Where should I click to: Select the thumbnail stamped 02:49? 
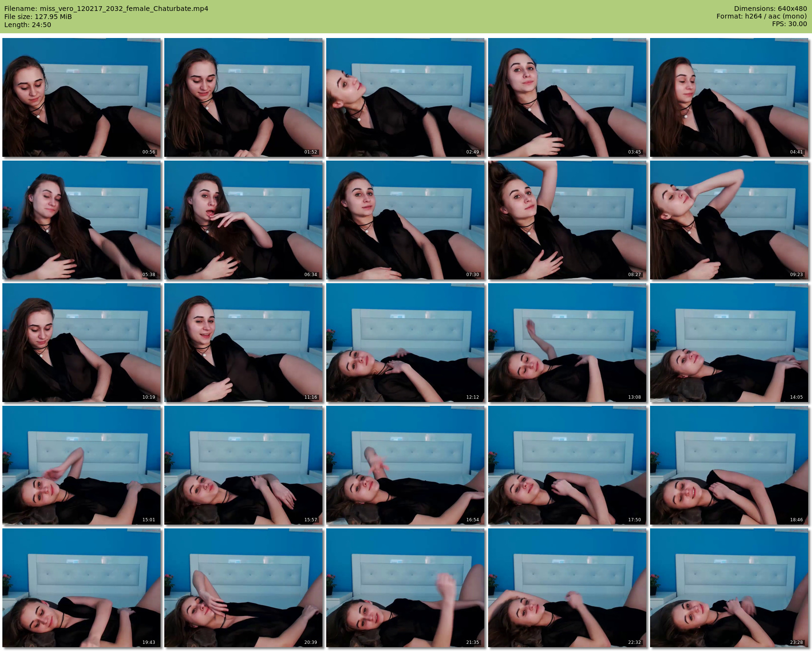(406, 97)
